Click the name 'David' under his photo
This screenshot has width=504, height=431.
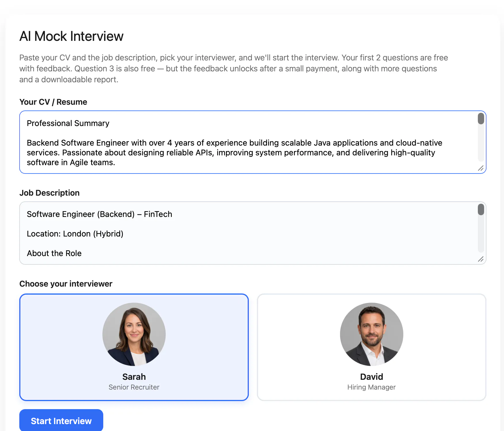[x=372, y=377]
